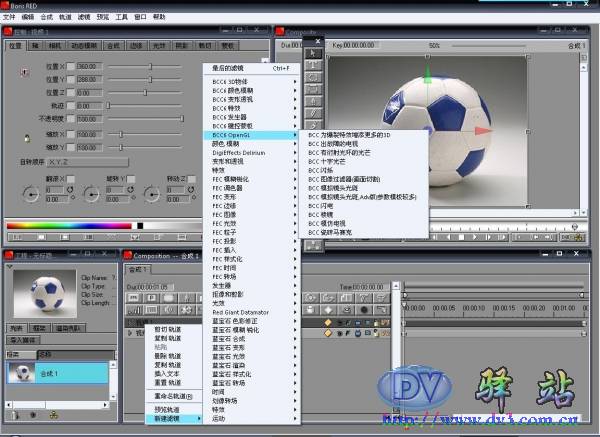The width and height of the screenshot is (600, 437).
Task: Click the play button in preview transport
Action: [475, 237]
